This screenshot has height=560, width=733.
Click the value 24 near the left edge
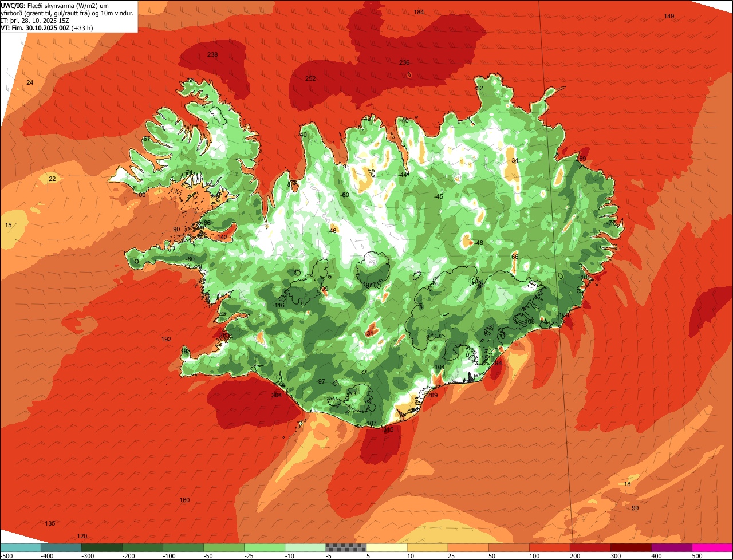pyautogui.click(x=30, y=83)
